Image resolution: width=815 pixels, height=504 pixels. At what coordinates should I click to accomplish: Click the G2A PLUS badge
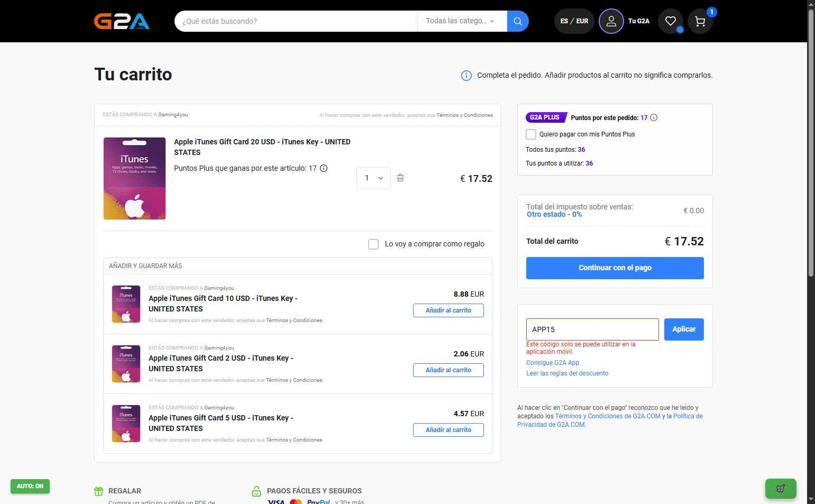coord(545,117)
